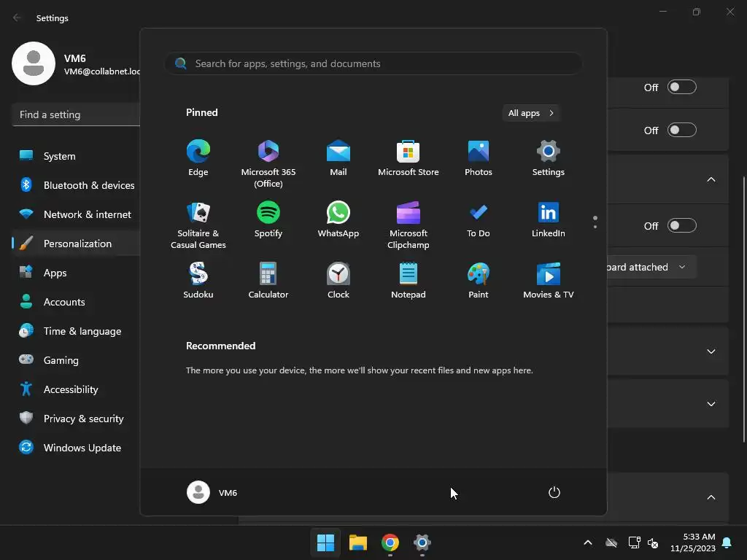
Task: Click the Settings window vertical scrollbar
Action: [x=744, y=309]
